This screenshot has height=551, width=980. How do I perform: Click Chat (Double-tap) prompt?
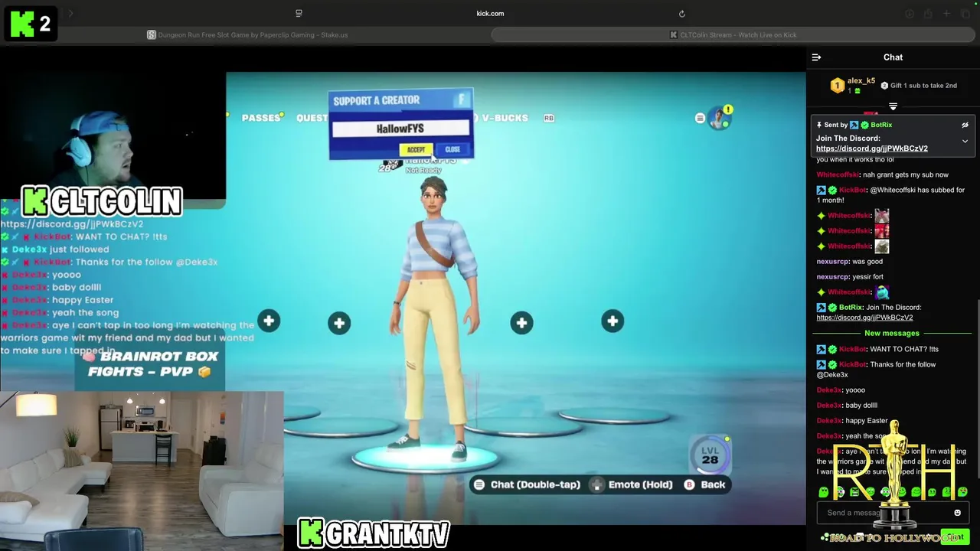(x=527, y=484)
